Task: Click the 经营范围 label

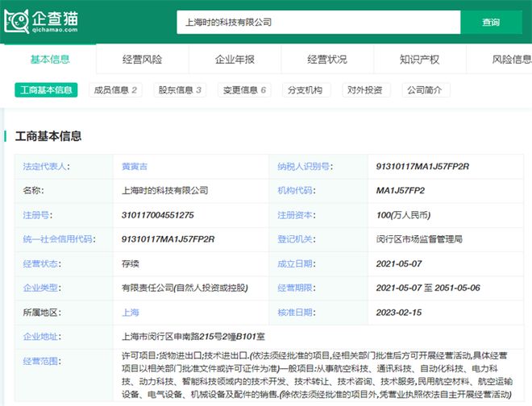Action: pyautogui.click(x=42, y=361)
